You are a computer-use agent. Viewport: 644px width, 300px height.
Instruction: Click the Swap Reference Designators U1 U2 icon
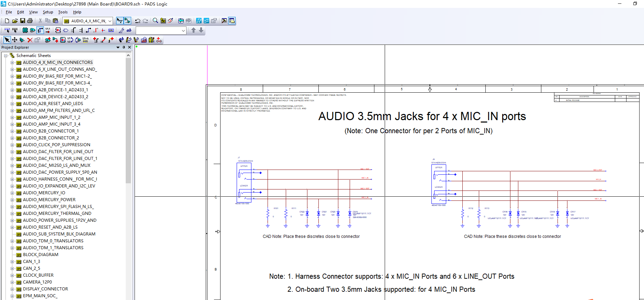coord(70,40)
